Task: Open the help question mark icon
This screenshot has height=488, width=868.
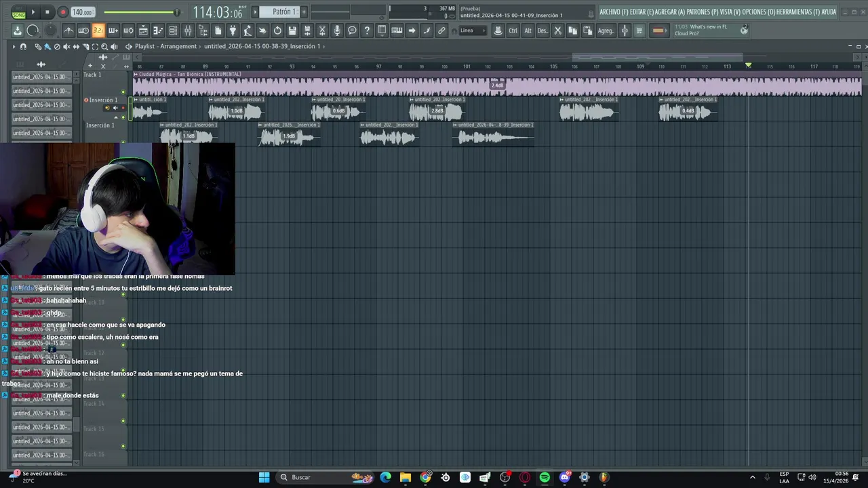Action: coord(367,30)
